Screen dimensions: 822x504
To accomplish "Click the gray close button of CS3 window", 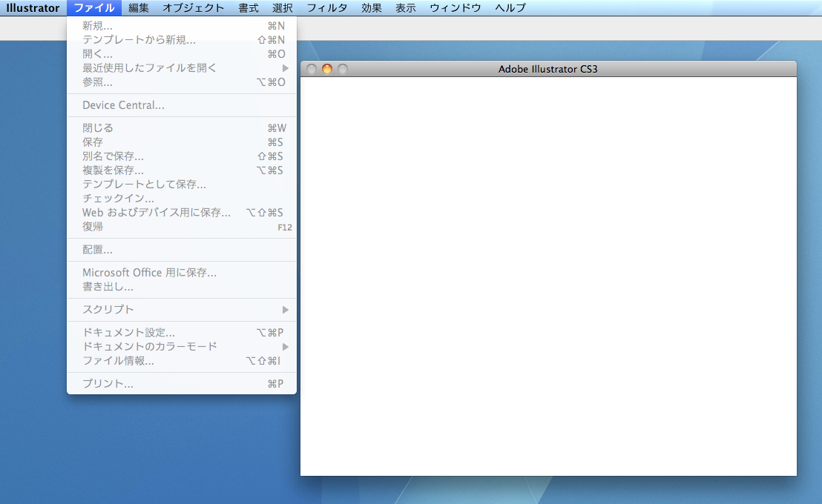I will pos(312,69).
